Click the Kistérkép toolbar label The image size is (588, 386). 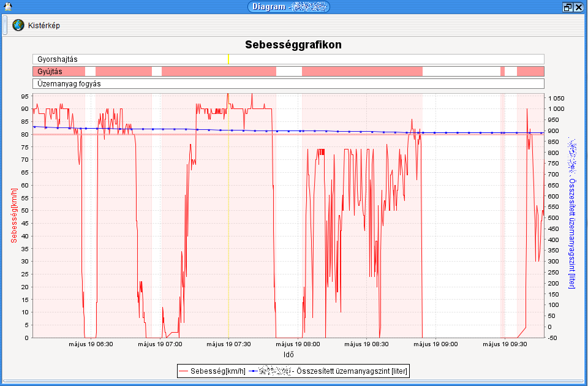tap(44, 26)
